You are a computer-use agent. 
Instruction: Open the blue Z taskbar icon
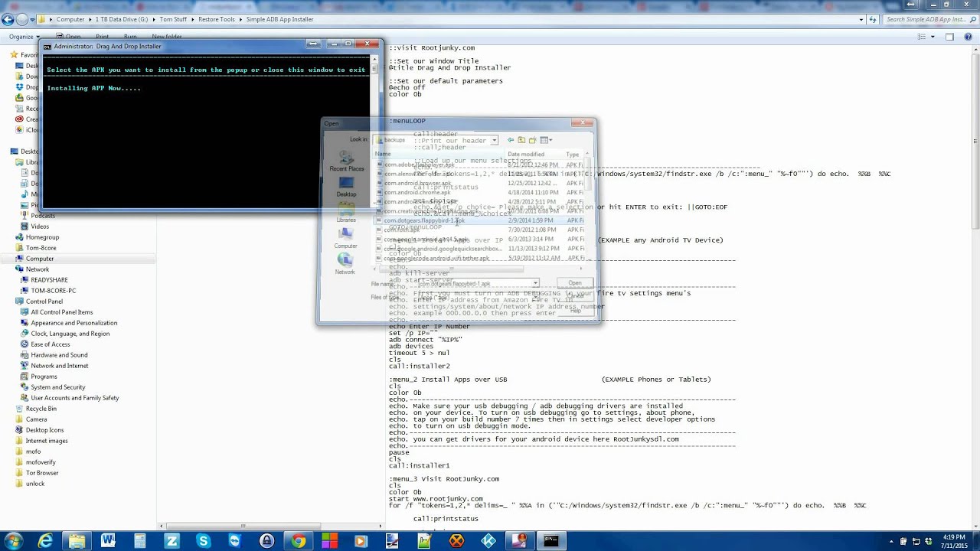pos(171,541)
